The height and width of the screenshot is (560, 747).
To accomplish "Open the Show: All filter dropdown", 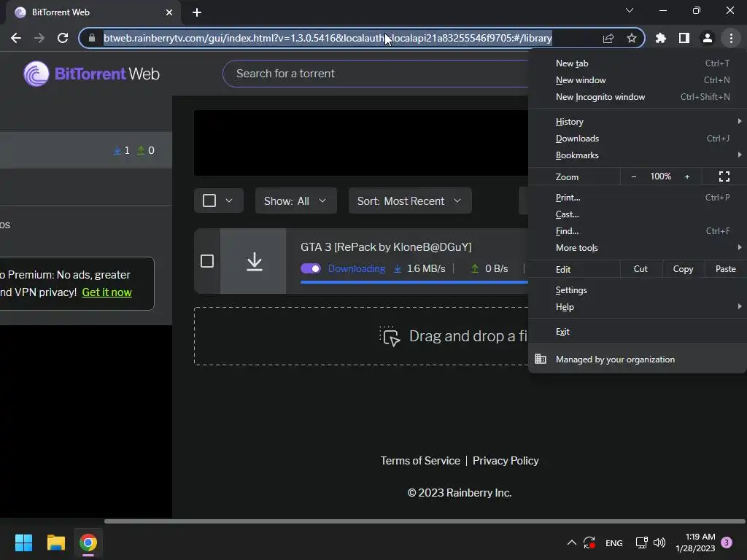I will pos(296,201).
